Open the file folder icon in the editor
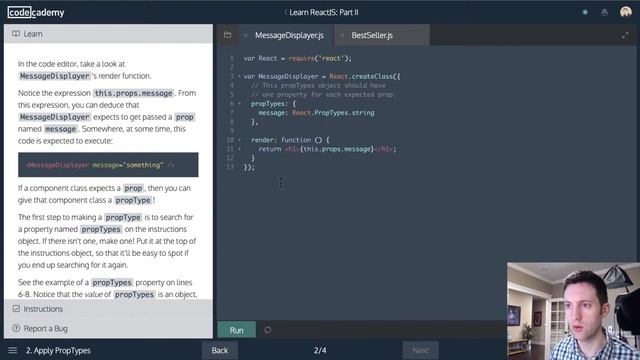This screenshot has height=360, width=640. tap(227, 35)
